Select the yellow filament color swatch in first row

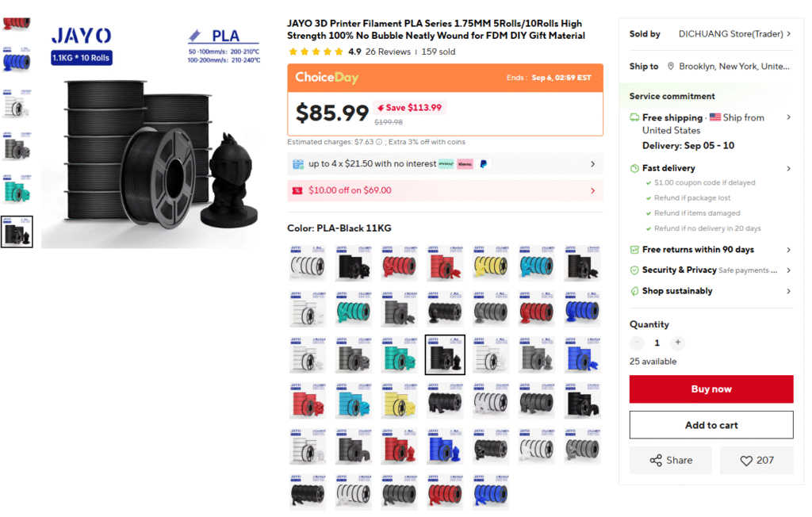(x=490, y=264)
